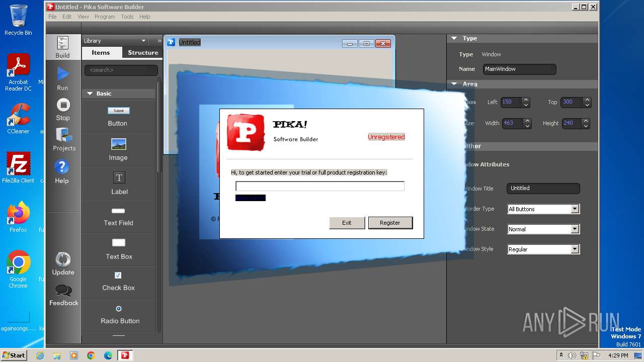Image resolution: width=644 pixels, height=362 pixels.
Task: Click the Top position stepper arrows
Action: tap(587, 102)
